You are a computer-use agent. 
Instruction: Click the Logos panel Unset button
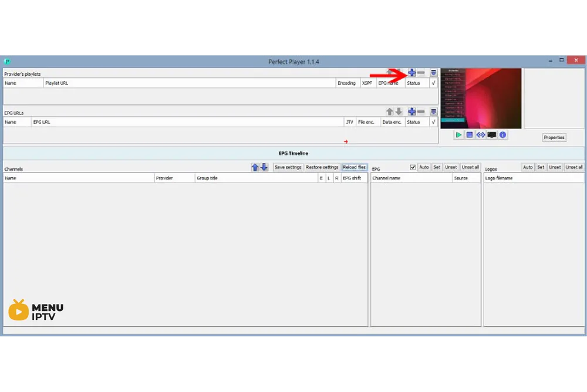click(555, 167)
